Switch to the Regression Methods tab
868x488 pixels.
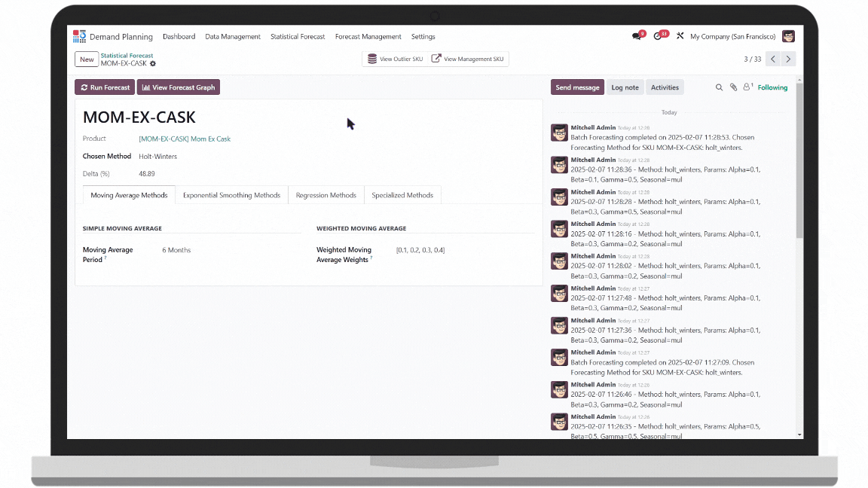point(326,195)
